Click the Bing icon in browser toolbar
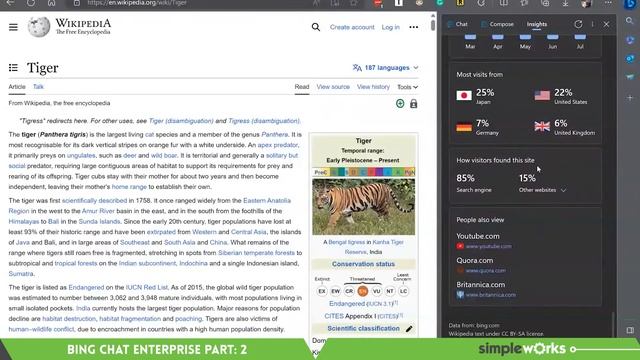The width and height of the screenshot is (640, 360). pos(629,4)
